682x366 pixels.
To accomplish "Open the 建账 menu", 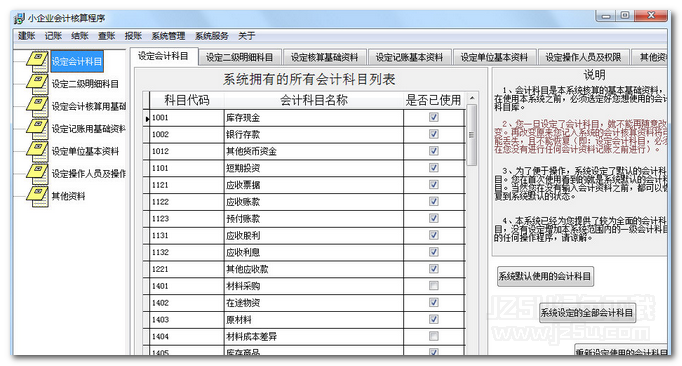I will pos(27,36).
